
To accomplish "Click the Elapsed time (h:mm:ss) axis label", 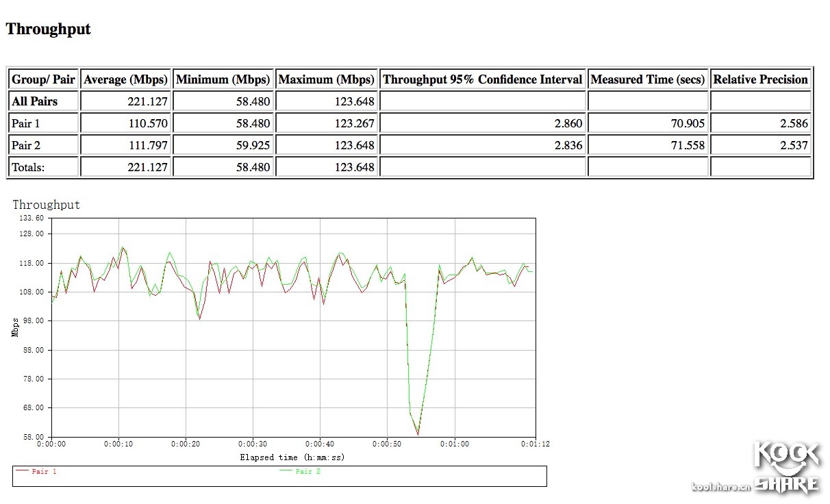I will [292, 457].
